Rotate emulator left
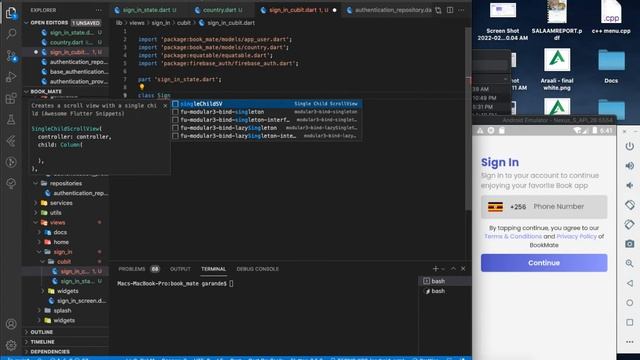This screenshot has width=640, height=360. click(629, 204)
